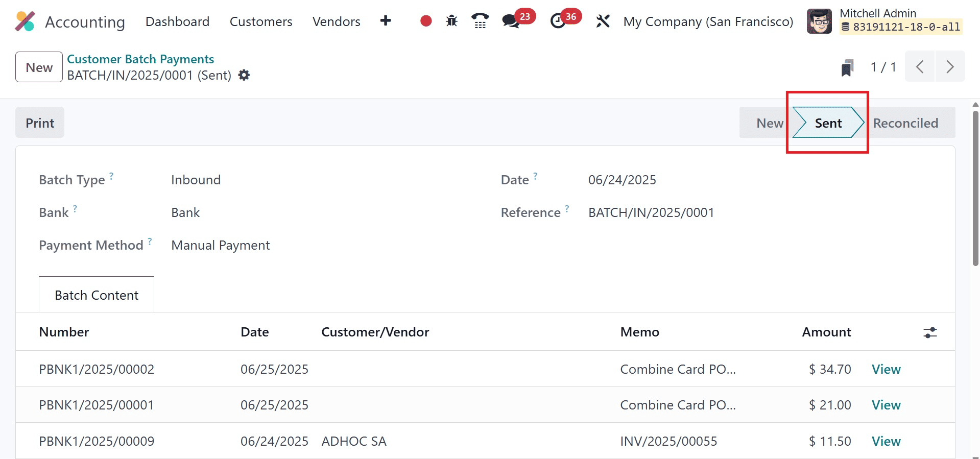Click INV/2025/00055 memo cell
Viewport: 980px width, 459px height.
click(668, 441)
